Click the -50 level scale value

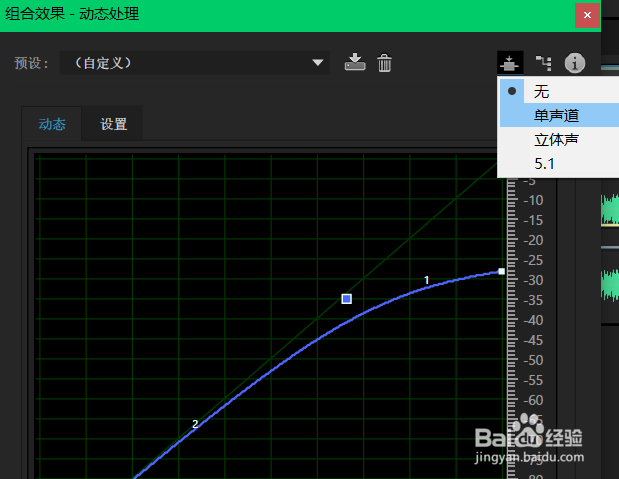(x=533, y=360)
